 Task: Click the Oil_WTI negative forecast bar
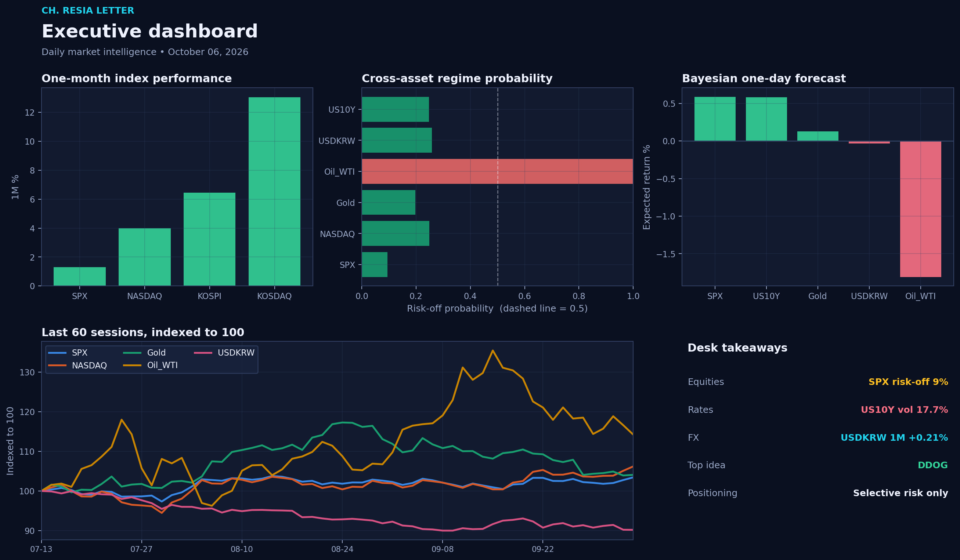tap(920, 209)
